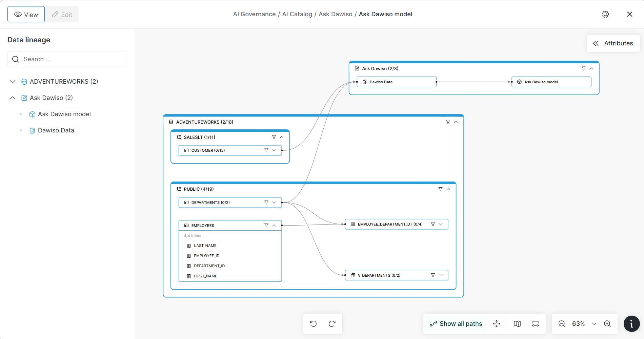The width and height of the screenshot is (644, 339).
Task: Undo the last diagram change
Action: [x=314, y=324]
